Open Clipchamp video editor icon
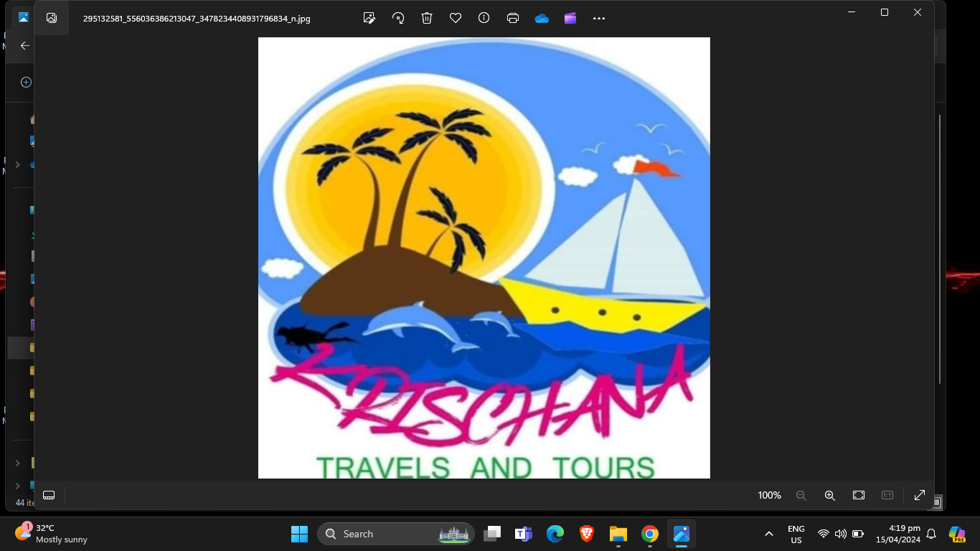 pyautogui.click(x=570, y=18)
